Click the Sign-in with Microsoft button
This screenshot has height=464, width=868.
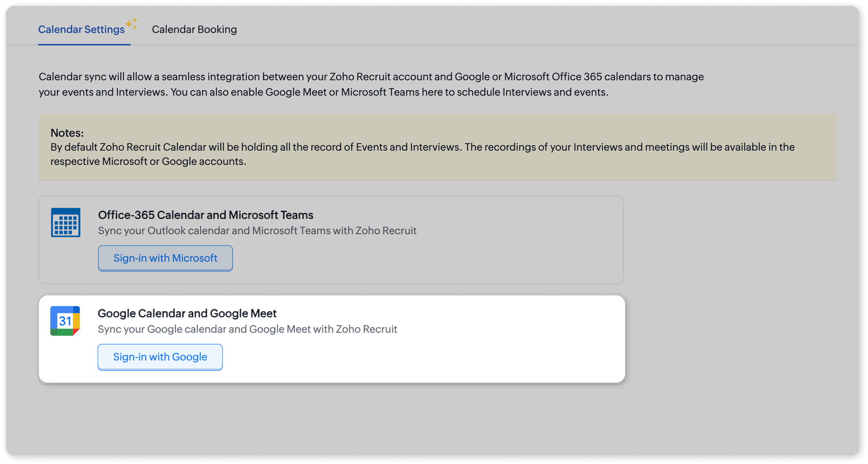coord(165,258)
